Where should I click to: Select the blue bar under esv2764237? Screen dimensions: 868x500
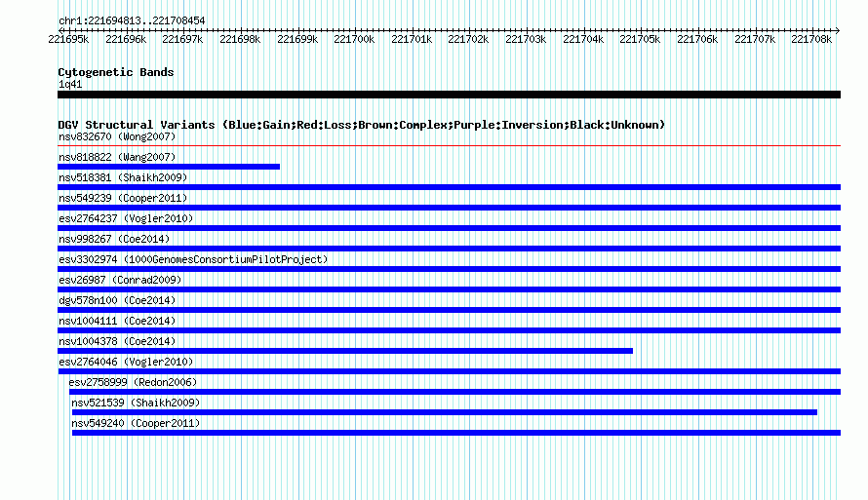[x=449, y=228]
